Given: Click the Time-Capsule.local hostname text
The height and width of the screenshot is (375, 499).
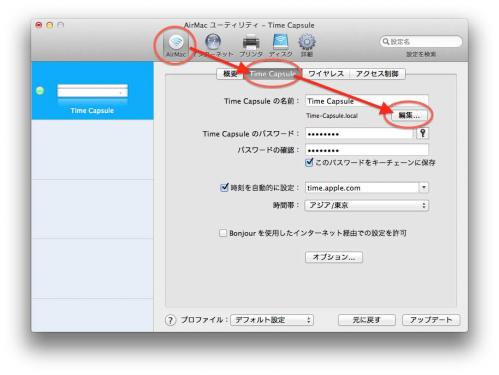Looking at the screenshot, I should (x=332, y=116).
